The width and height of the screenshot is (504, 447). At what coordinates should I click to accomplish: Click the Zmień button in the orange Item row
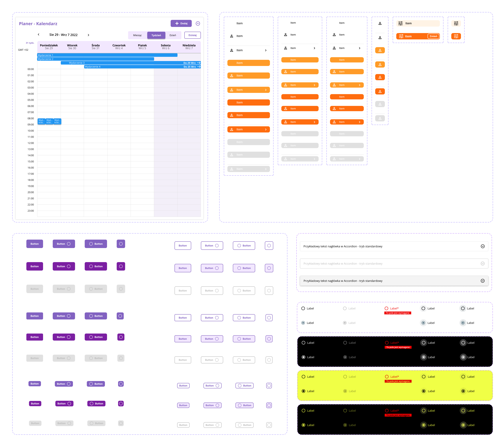pyautogui.click(x=433, y=36)
